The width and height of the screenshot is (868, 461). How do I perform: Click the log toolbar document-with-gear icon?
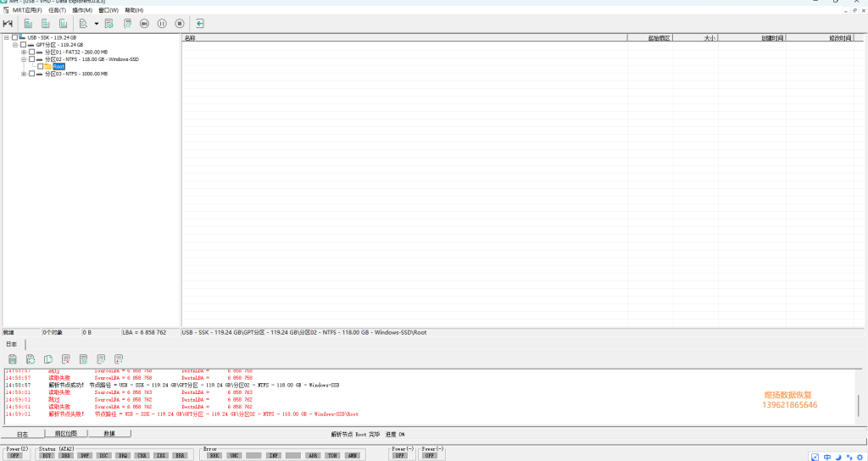point(84,359)
